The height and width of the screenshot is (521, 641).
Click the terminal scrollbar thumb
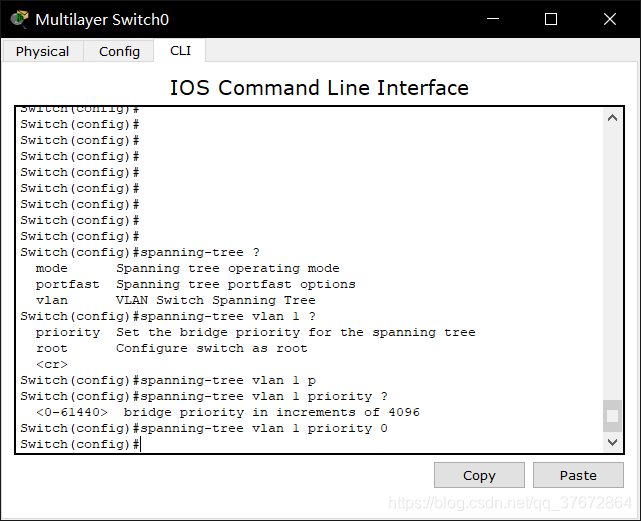(x=612, y=416)
